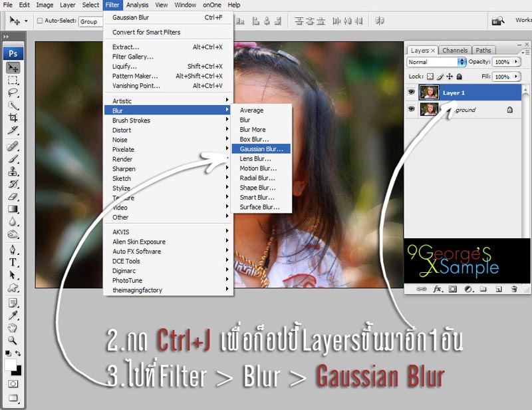Select the Hand tool

(13, 328)
